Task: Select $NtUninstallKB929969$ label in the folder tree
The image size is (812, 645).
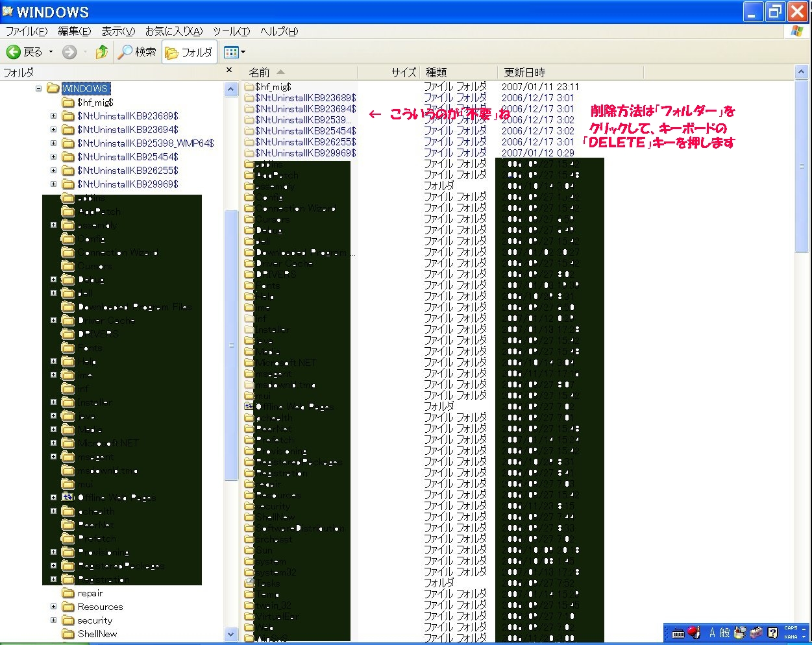Action: (x=128, y=184)
